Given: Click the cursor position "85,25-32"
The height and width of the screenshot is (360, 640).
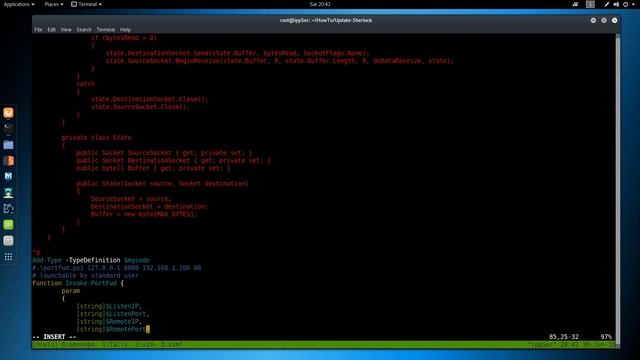Looking at the screenshot, I should (x=564, y=337).
